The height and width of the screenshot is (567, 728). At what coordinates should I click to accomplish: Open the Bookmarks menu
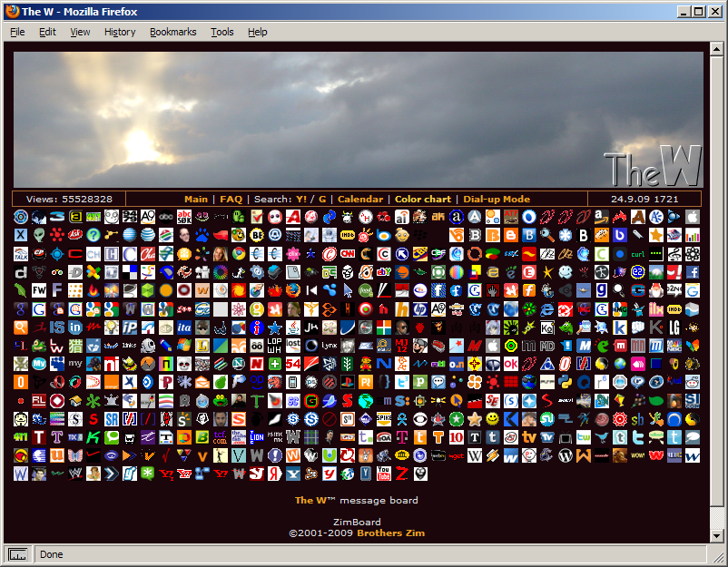[x=172, y=32]
